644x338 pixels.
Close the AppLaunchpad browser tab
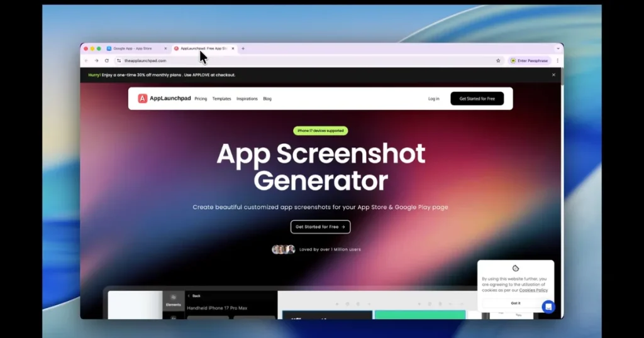233,48
